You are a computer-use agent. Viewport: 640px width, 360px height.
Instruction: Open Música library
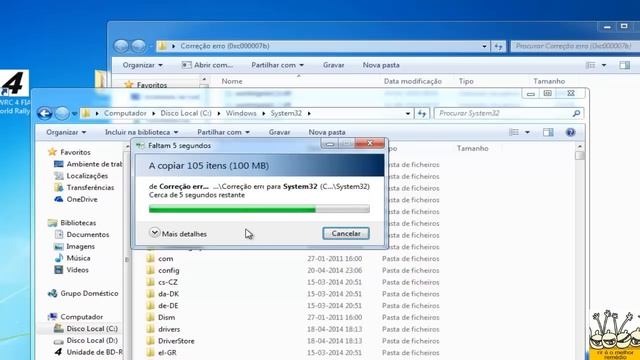(72, 258)
